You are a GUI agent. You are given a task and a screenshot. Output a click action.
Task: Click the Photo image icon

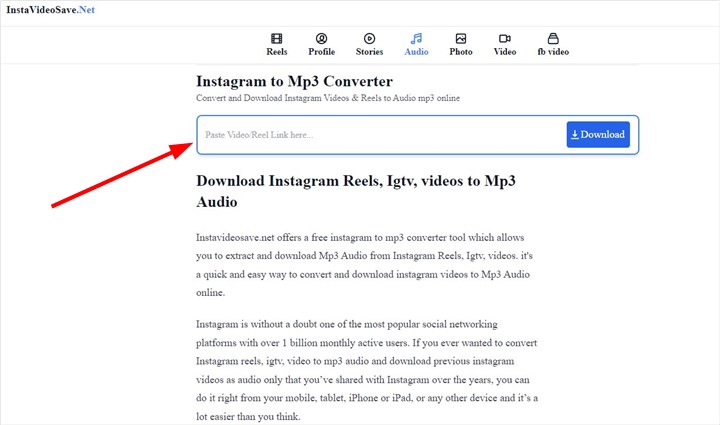pyautogui.click(x=461, y=38)
